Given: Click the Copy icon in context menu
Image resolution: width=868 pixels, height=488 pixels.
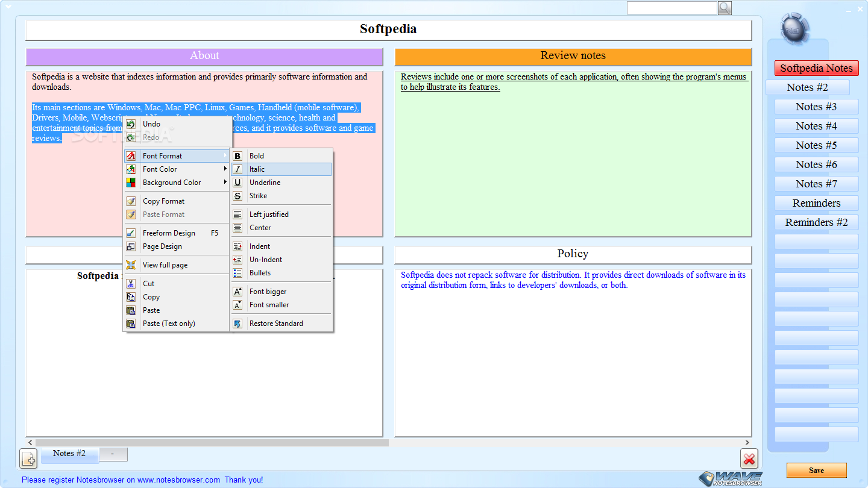Looking at the screenshot, I should [x=131, y=296].
